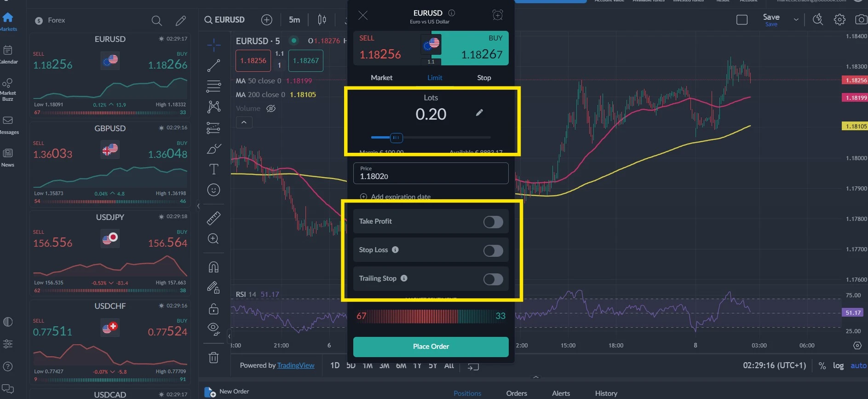Click the add symbol plus icon beside EURUSD

coord(267,20)
